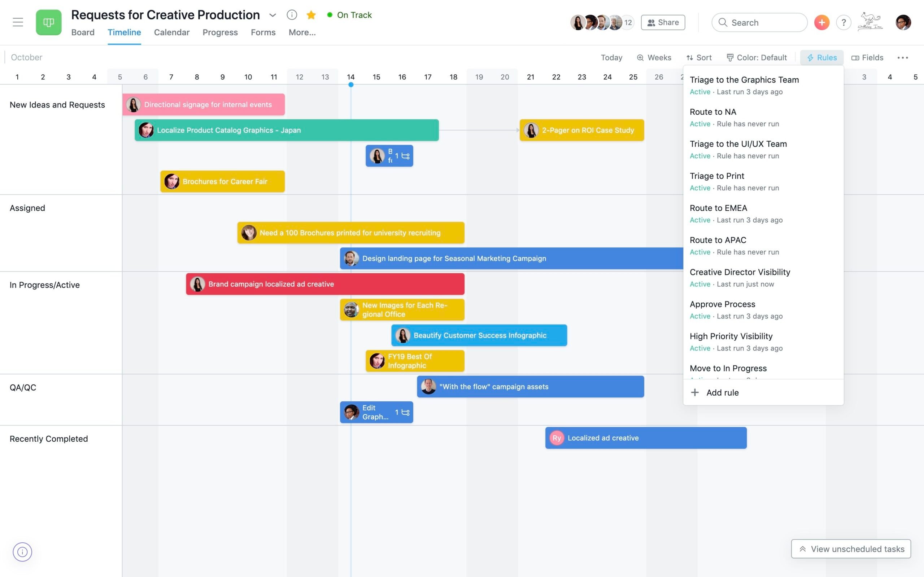This screenshot has height=577, width=924.
Task: Click the search magnifier icon
Action: [x=723, y=22]
